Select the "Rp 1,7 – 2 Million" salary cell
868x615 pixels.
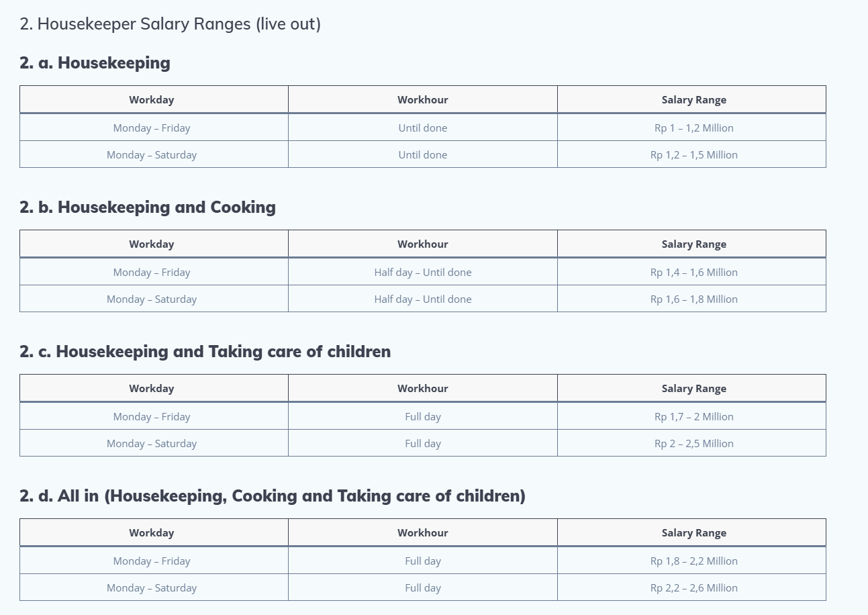point(693,417)
